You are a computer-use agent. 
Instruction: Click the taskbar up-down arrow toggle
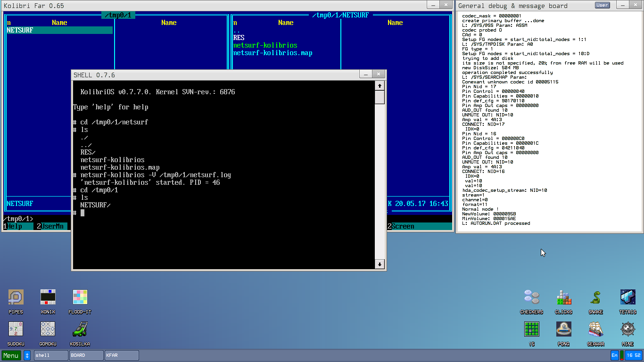27,355
